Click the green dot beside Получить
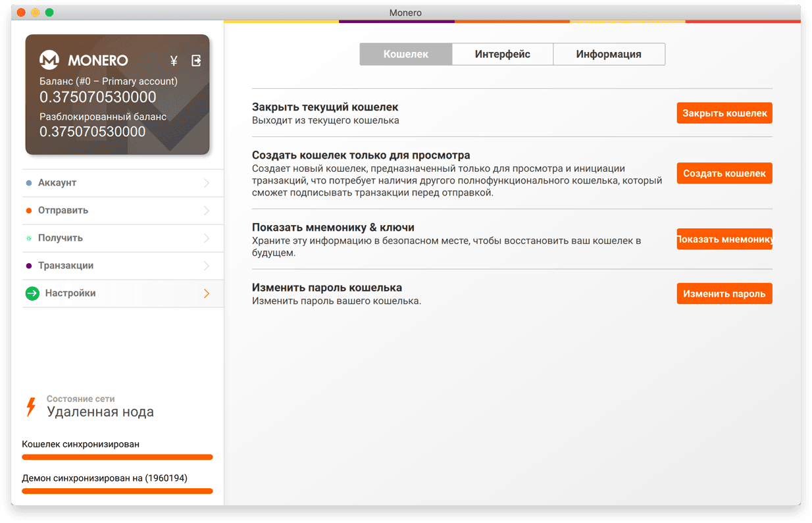The height and width of the screenshot is (523, 812). click(29, 238)
